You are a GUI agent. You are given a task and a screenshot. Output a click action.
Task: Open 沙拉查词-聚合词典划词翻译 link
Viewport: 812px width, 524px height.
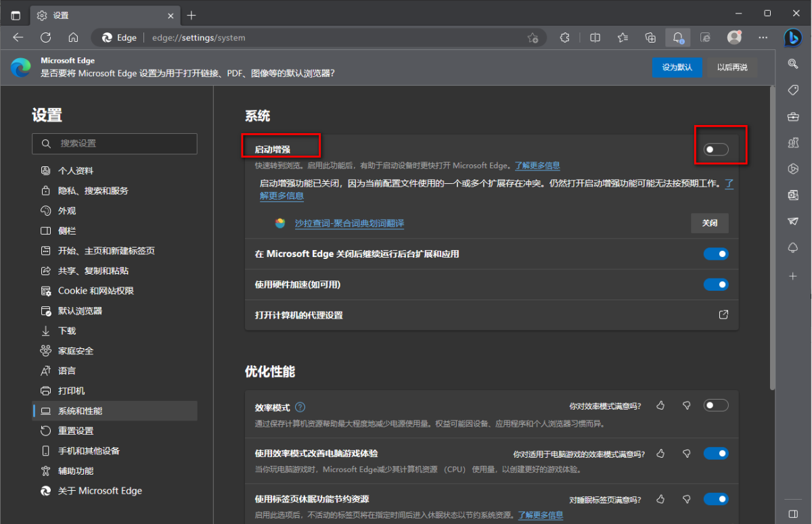coord(349,223)
